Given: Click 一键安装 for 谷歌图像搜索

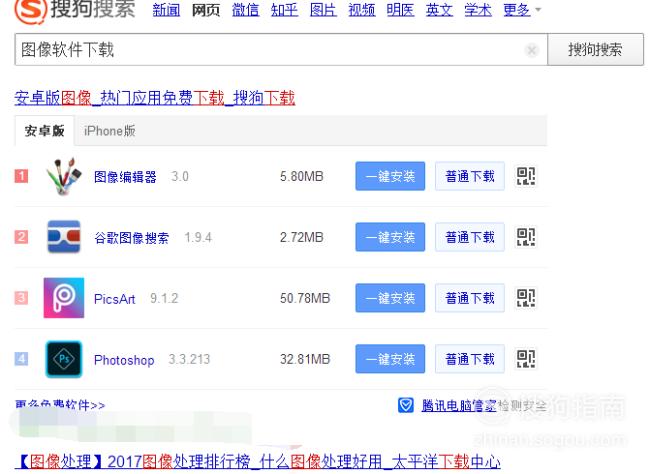Looking at the screenshot, I should 390,237.
